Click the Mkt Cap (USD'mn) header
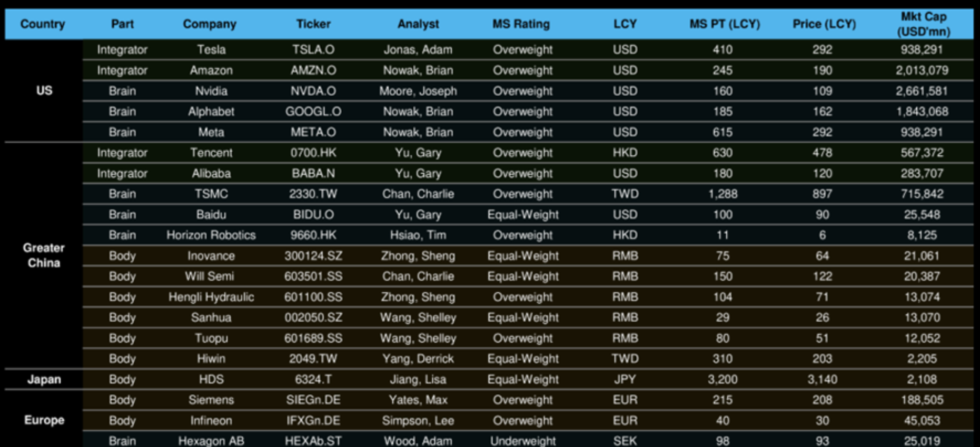 [x=924, y=24]
